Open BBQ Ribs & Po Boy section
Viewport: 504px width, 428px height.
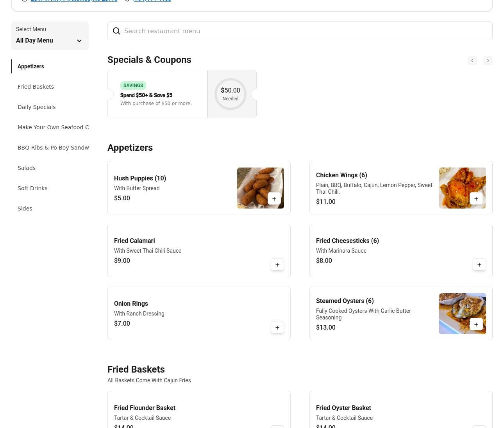tap(53, 148)
